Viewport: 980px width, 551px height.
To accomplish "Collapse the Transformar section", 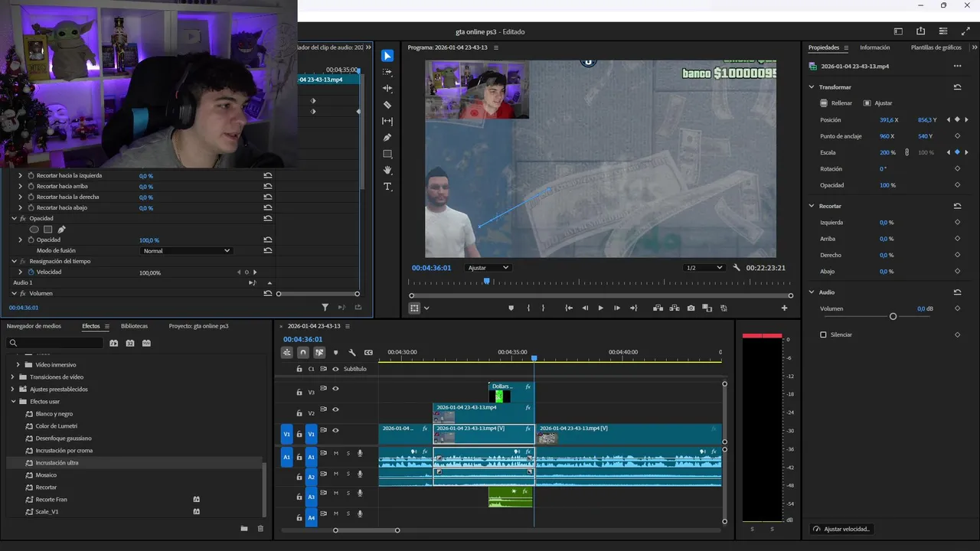I will tap(812, 87).
